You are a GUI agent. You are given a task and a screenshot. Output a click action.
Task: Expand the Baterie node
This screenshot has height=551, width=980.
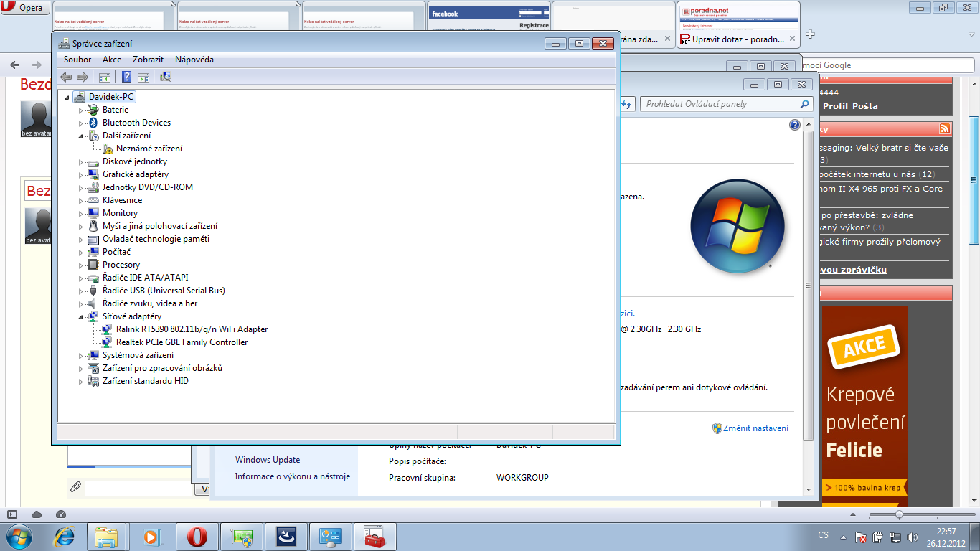click(81, 110)
